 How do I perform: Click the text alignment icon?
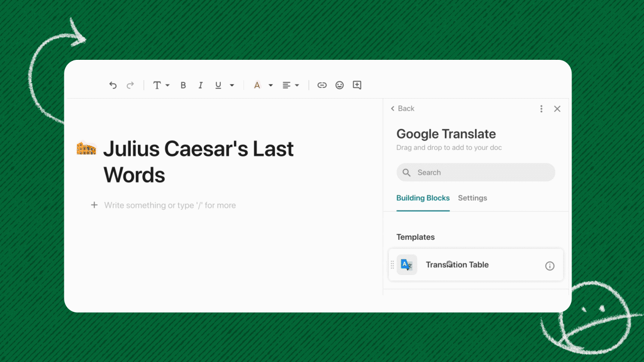pos(286,85)
